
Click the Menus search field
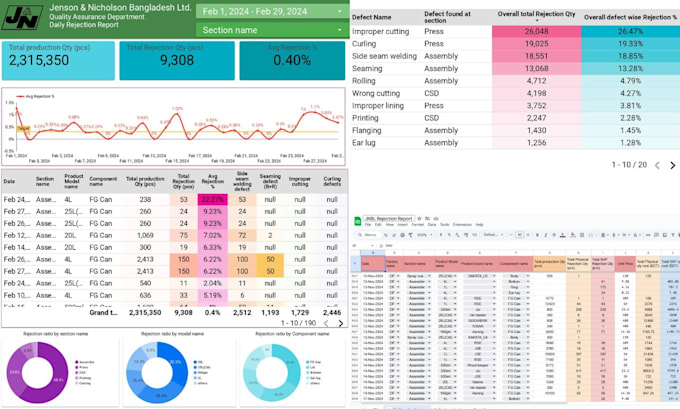(x=367, y=235)
